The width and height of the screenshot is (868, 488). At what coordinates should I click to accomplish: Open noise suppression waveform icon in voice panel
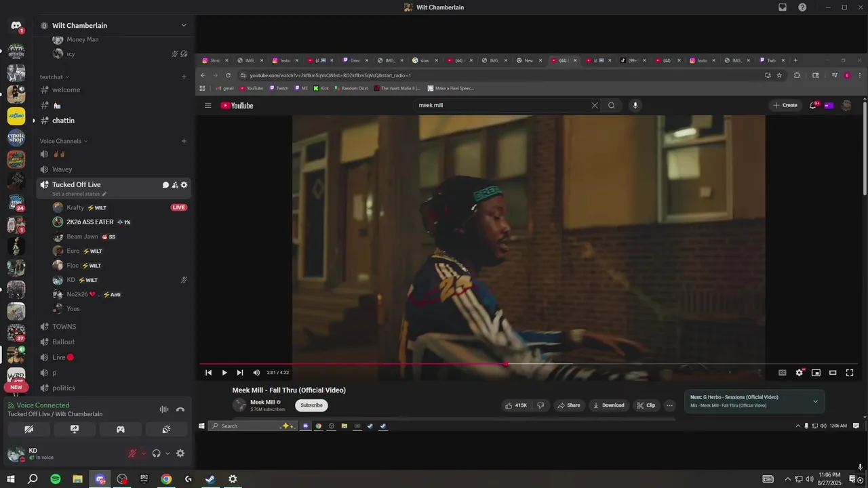pyautogui.click(x=164, y=409)
